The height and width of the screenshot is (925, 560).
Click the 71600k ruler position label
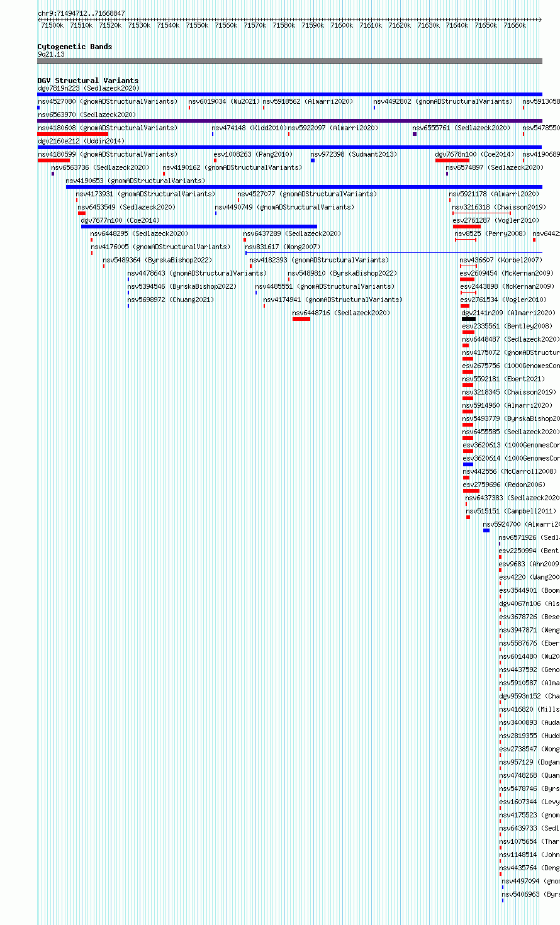342,25
